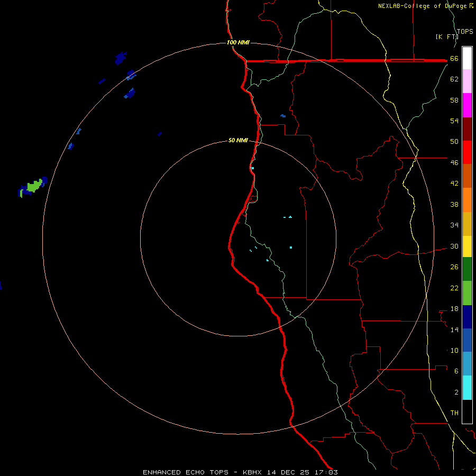
Task: Click the navy blue legend swatch
Action: (467, 317)
